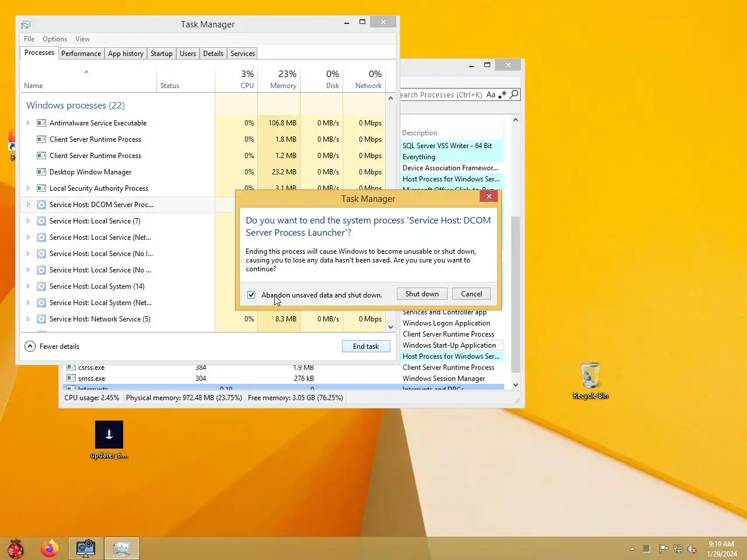Click background window scroll-up arrow
This screenshot has width=747, height=560.
pos(515,120)
